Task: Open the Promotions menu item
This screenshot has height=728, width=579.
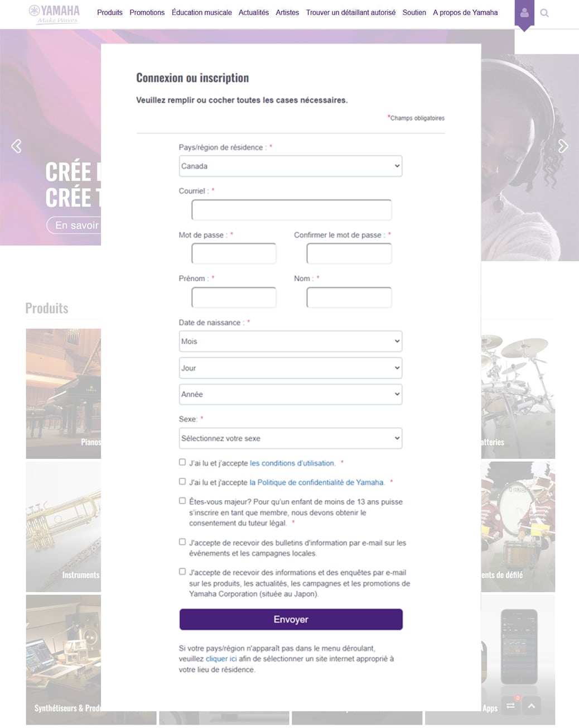Action: click(147, 12)
